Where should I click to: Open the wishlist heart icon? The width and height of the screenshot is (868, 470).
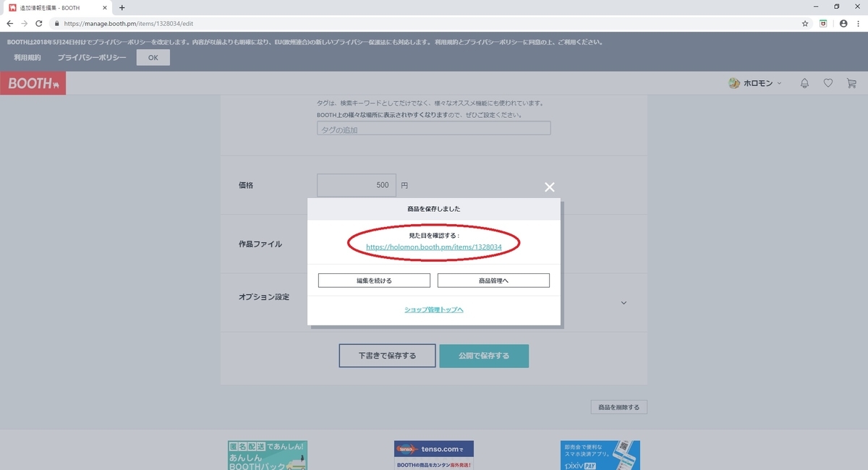point(828,83)
